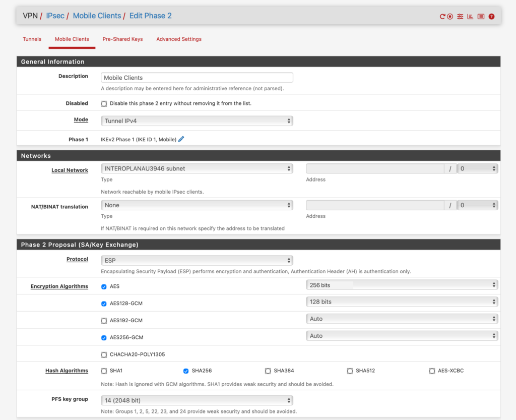
Task: Enable the CHACHA20-POLY1305 algorithm
Action: click(104, 354)
